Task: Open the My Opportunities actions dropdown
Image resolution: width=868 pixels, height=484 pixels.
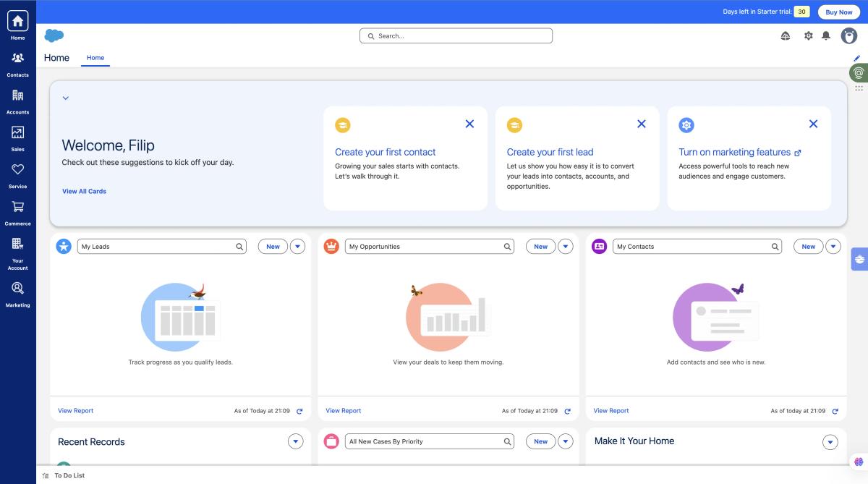Action: click(x=566, y=247)
